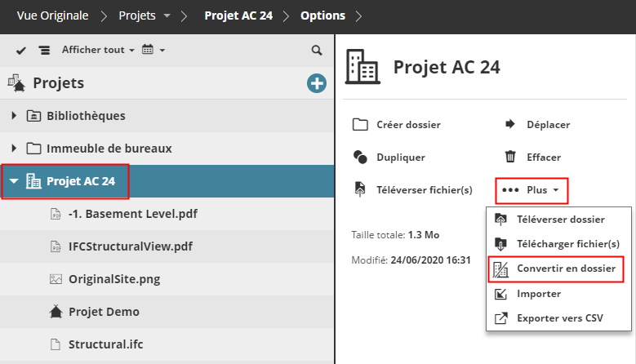Click the Effacer trash icon
Viewport: 636px width, 364px height.
point(510,157)
